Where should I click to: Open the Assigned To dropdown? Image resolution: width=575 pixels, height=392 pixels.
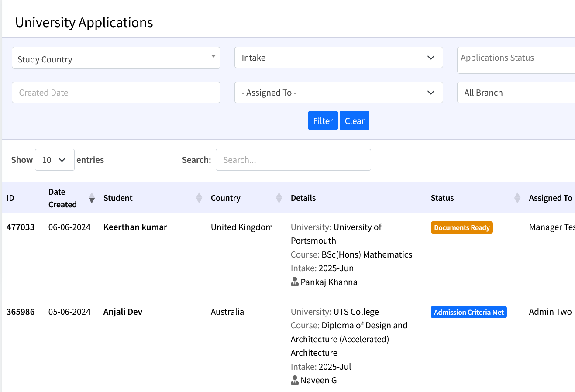(338, 93)
